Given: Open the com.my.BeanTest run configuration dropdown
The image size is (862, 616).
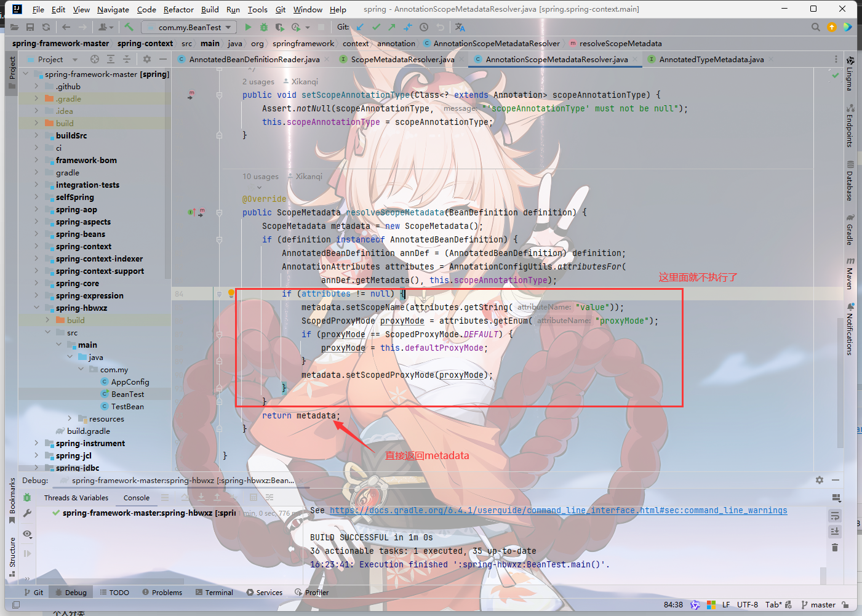Looking at the screenshot, I should pyautogui.click(x=189, y=27).
